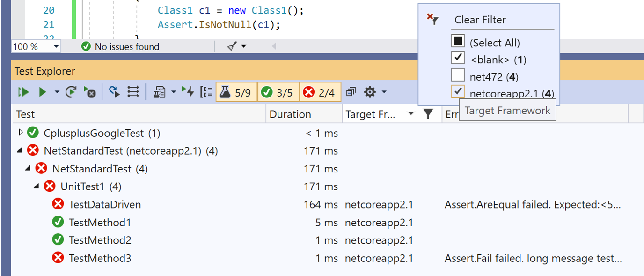Viewport: 644px width, 276px height.
Task: Expand the CplusplusGoogleTest node
Action: [x=20, y=133]
